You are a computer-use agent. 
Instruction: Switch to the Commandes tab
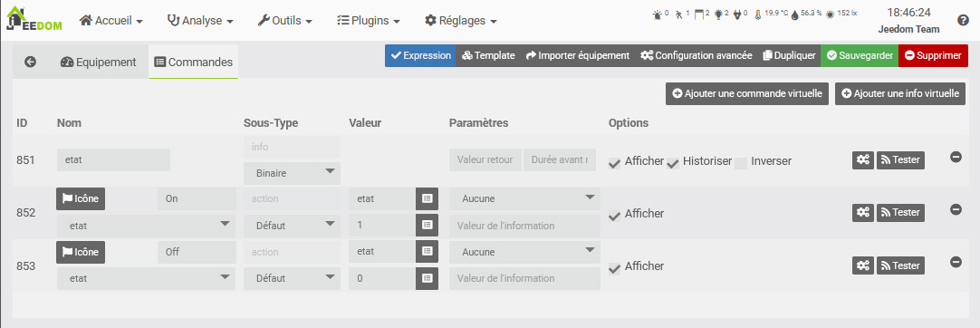[x=193, y=62]
